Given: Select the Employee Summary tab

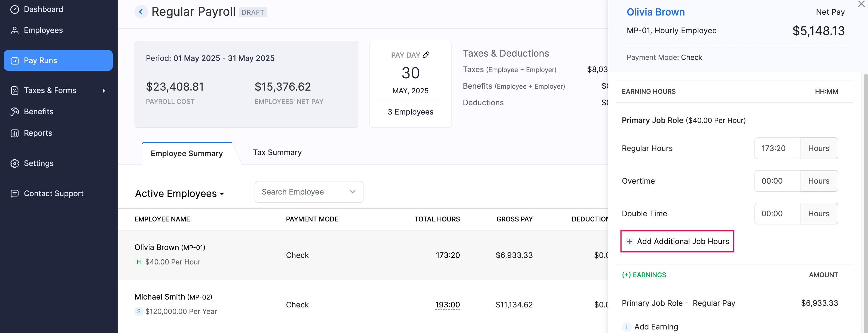Looking at the screenshot, I should coord(187,153).
